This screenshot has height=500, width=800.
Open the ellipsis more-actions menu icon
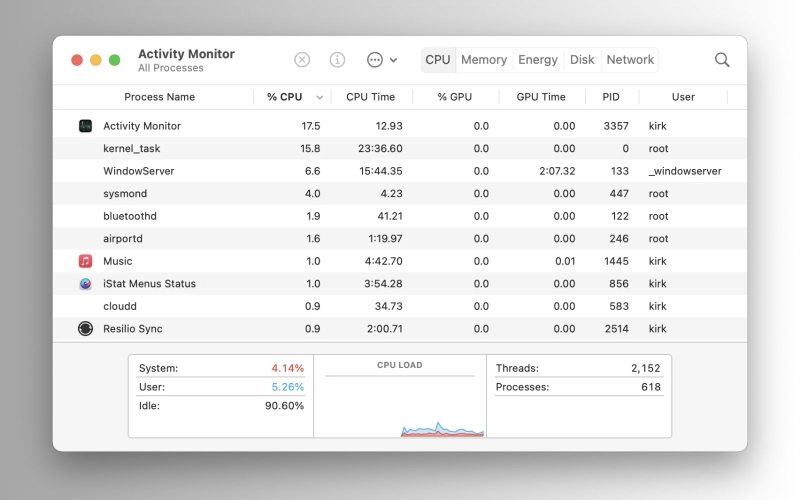click(375, 60)
